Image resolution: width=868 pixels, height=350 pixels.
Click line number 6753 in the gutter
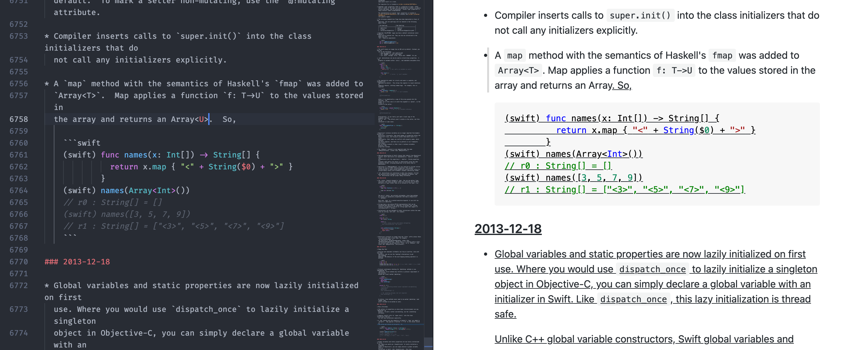click(x=18, y=36)
